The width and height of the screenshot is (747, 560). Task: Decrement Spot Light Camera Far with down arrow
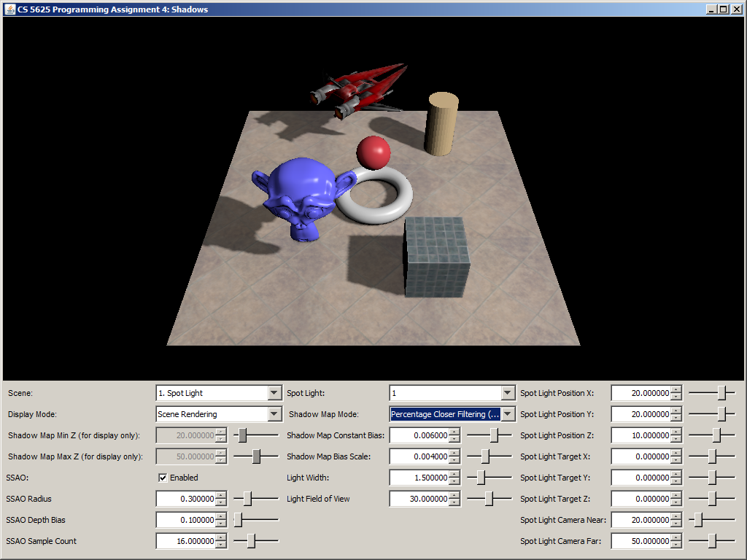click(x=676, y=545)
